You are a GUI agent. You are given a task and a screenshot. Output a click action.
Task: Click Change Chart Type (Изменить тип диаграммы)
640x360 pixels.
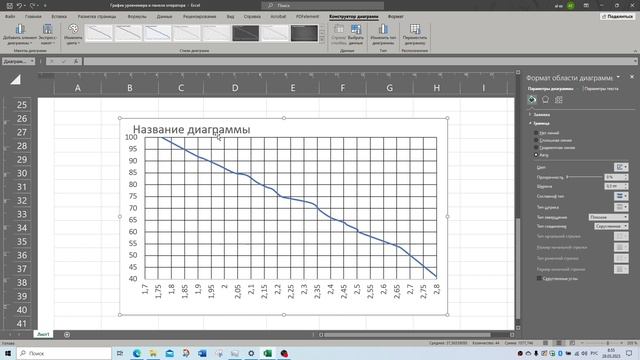coord(383,34)
